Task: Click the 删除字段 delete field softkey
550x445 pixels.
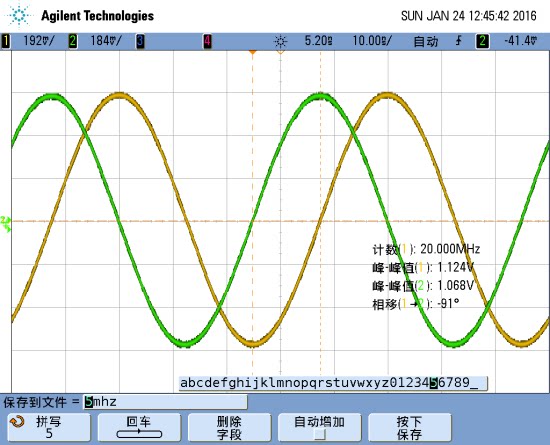Action: [x=229, y=427]
